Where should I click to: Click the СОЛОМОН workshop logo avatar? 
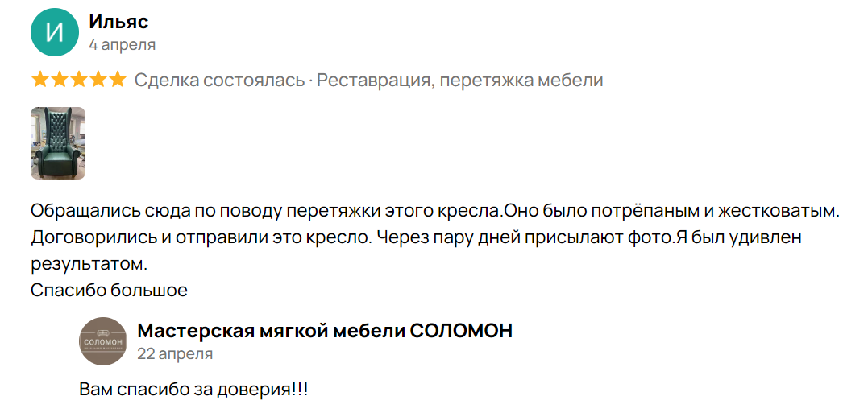click(x=103, y=341)
